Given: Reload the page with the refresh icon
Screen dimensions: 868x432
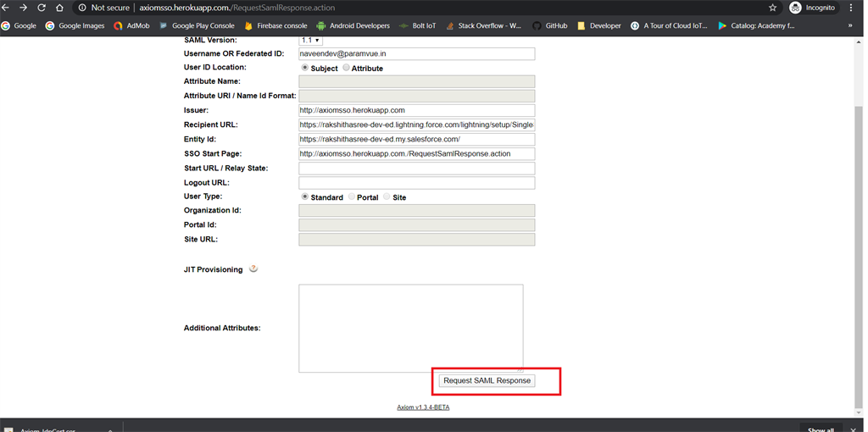Looking at the screenshot, I should pos(41,8).
